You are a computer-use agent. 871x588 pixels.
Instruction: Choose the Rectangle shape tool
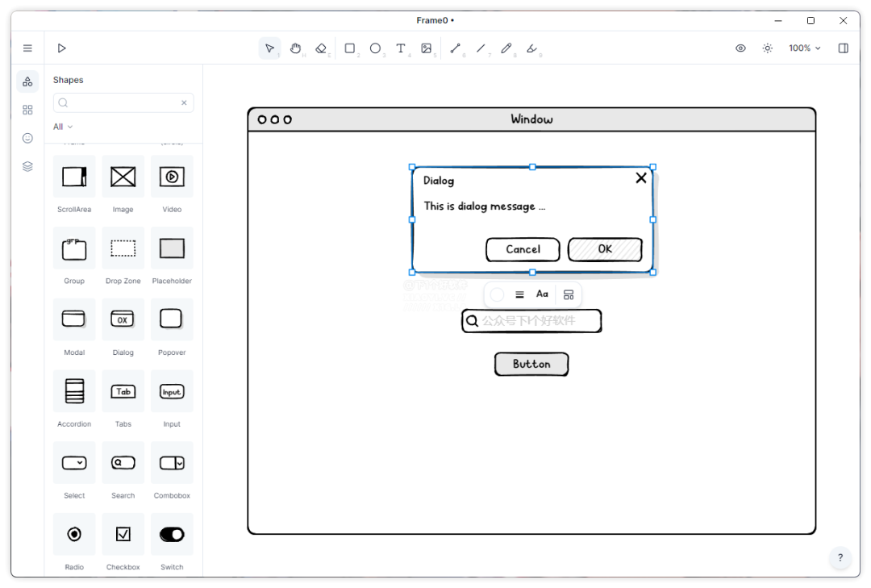click(350, 48)
